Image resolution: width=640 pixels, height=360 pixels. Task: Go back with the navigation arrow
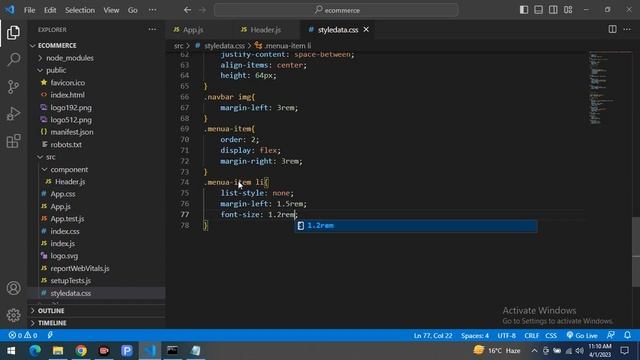pyautogui.click(x=187, y=10)
